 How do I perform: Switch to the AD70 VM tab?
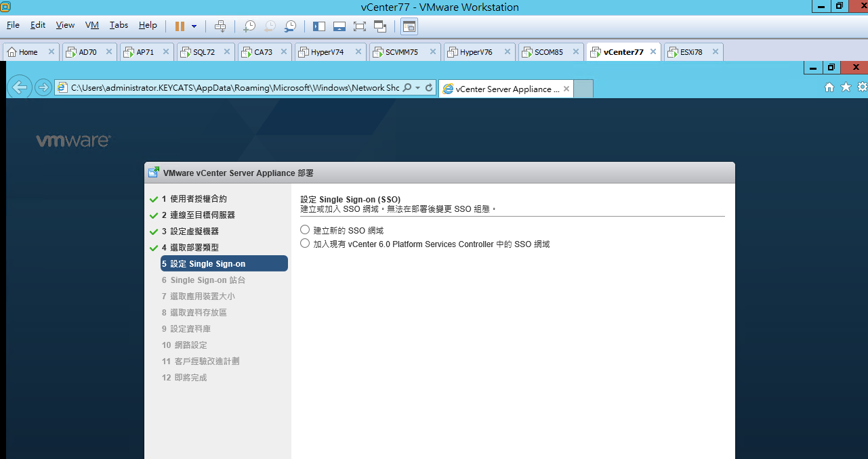coord(88,52)
